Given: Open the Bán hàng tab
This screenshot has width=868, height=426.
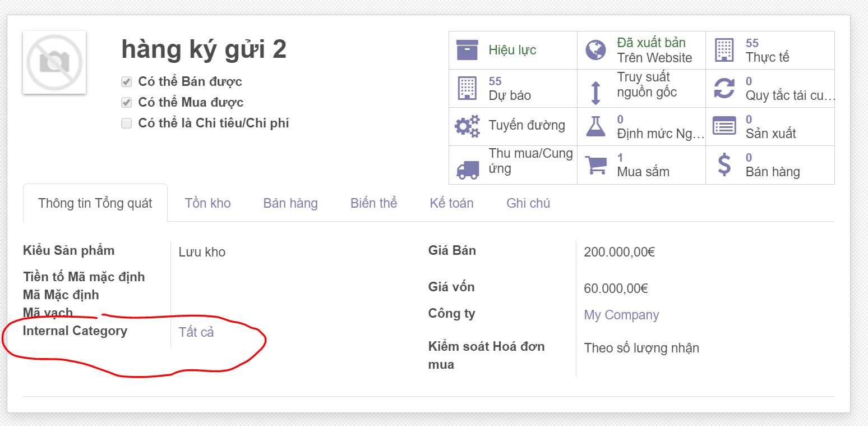Looking at the screenshot, I should click(290, 203).
